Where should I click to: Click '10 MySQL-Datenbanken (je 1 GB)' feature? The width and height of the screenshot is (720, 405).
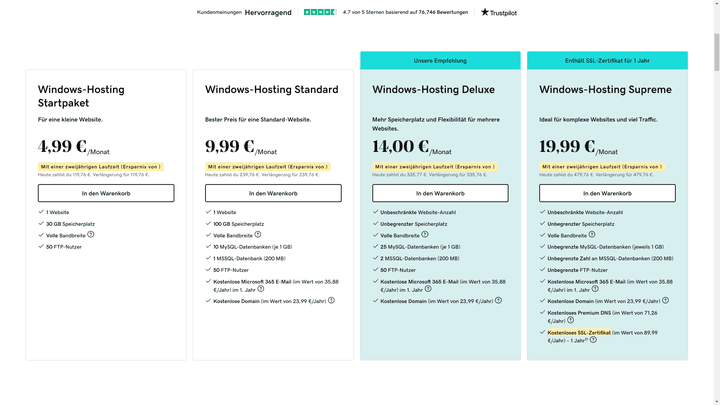(x=253, y=247)
